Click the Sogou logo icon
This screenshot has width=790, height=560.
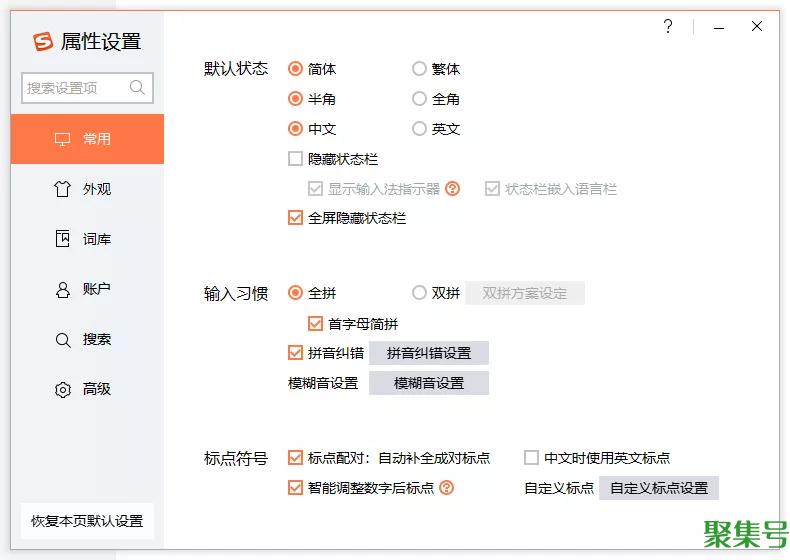tap(43, 41)
